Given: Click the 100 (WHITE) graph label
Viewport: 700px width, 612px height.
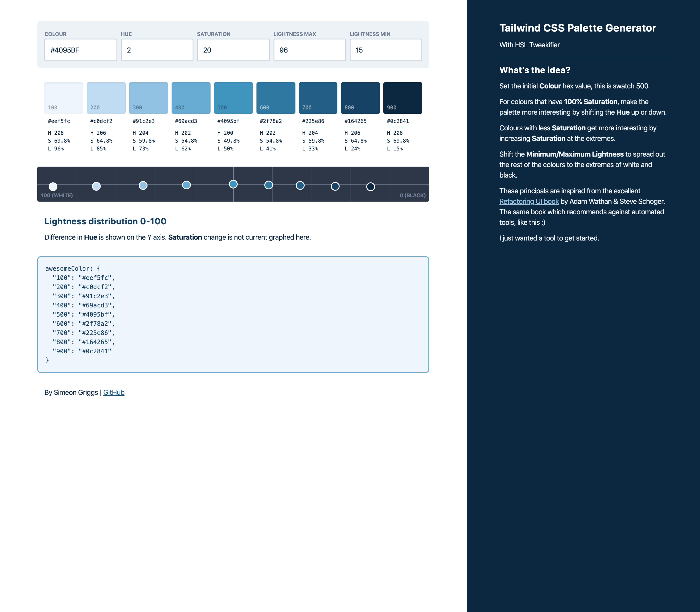Looking at the screenshot, I should (57, 195).
